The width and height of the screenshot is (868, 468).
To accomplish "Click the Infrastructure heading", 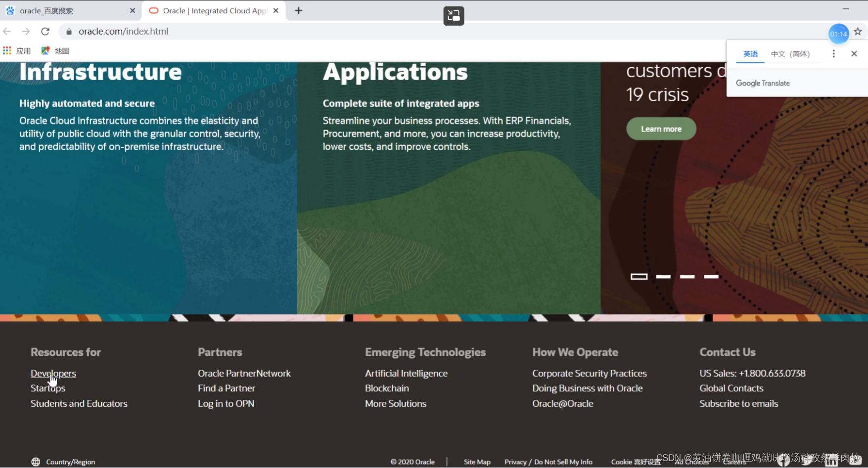I will (100, 72).
